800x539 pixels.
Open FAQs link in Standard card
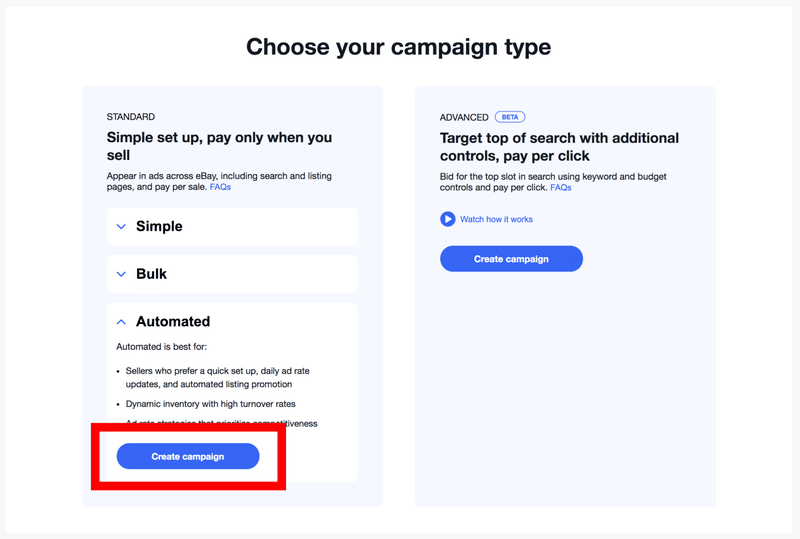[x=220, y=187]
